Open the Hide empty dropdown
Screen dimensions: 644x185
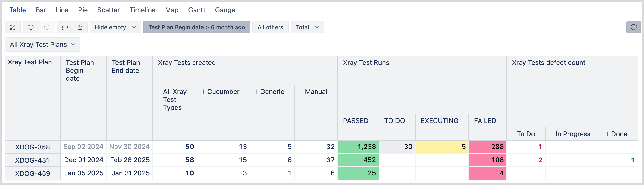115,27
